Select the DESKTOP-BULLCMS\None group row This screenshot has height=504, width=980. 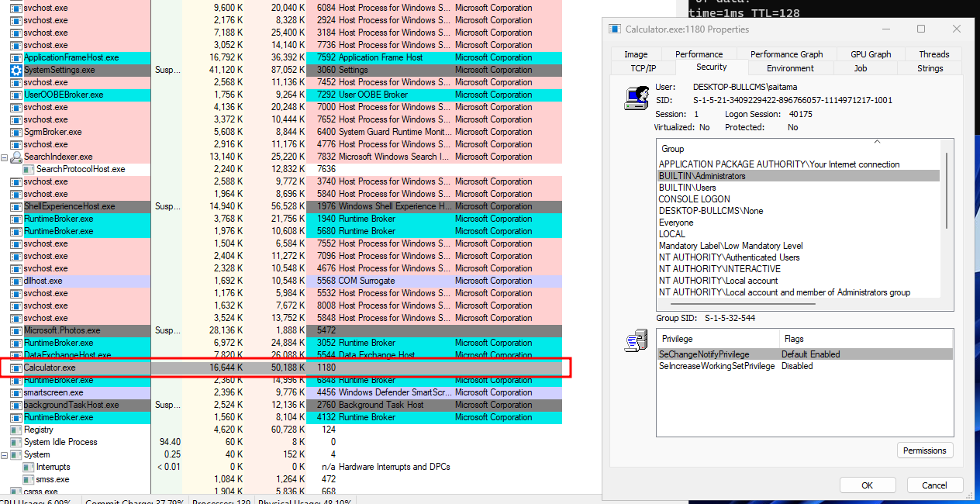[x=799, y=211]
